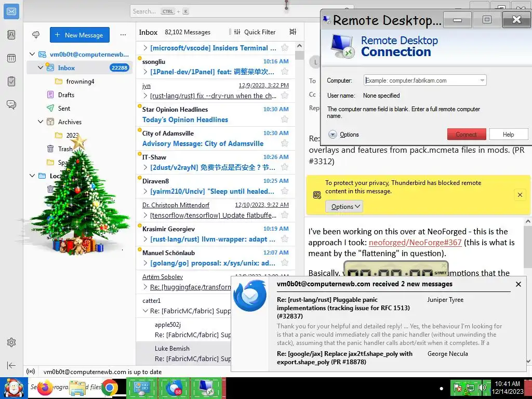
Task: Click the Thunderbird search box
Action: tap(242, 11)
